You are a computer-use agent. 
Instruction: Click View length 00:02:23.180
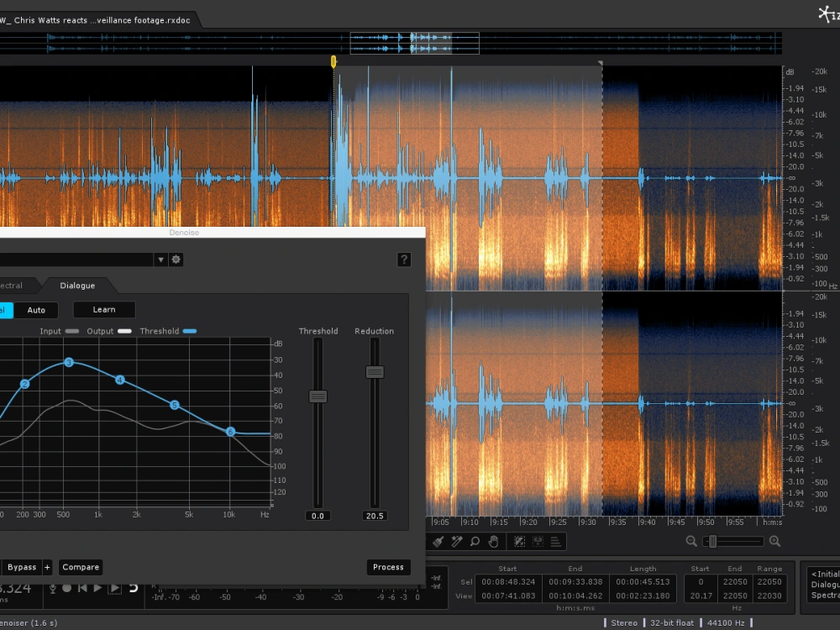[643, 596]
